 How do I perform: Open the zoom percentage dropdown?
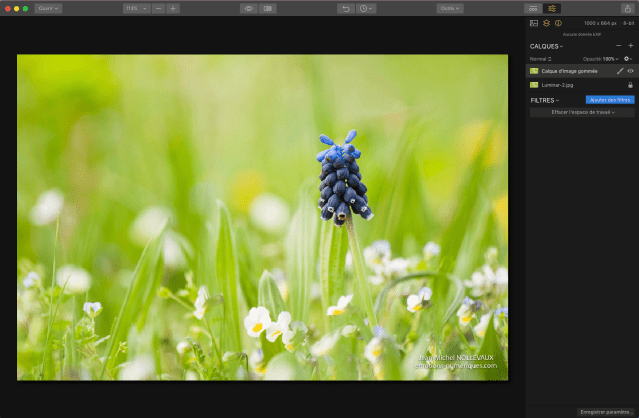pyautogui.click(x=134, y=8)
